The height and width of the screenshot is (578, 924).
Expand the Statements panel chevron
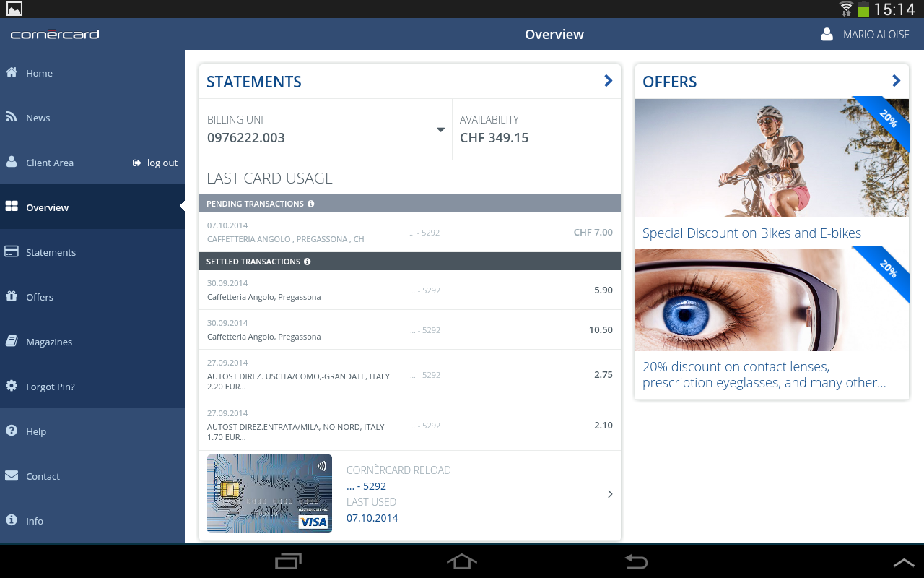pos(607,81)
